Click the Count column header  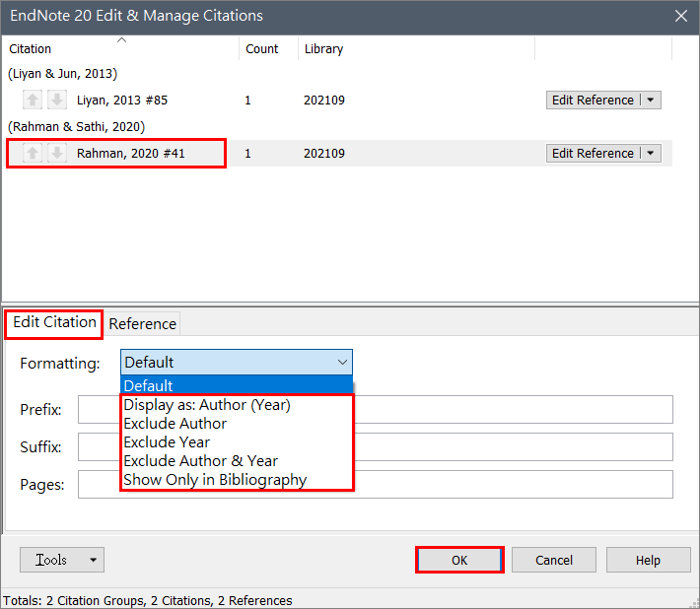click(x=269, y=48)
